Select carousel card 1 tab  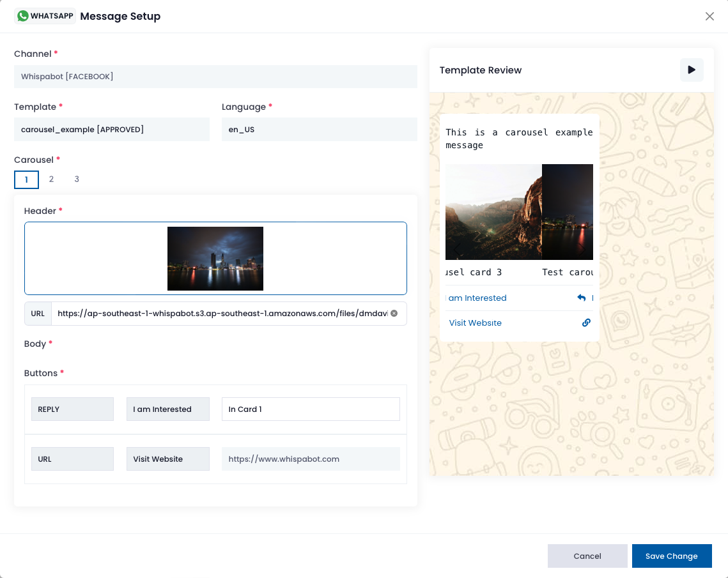coord(26,179)
